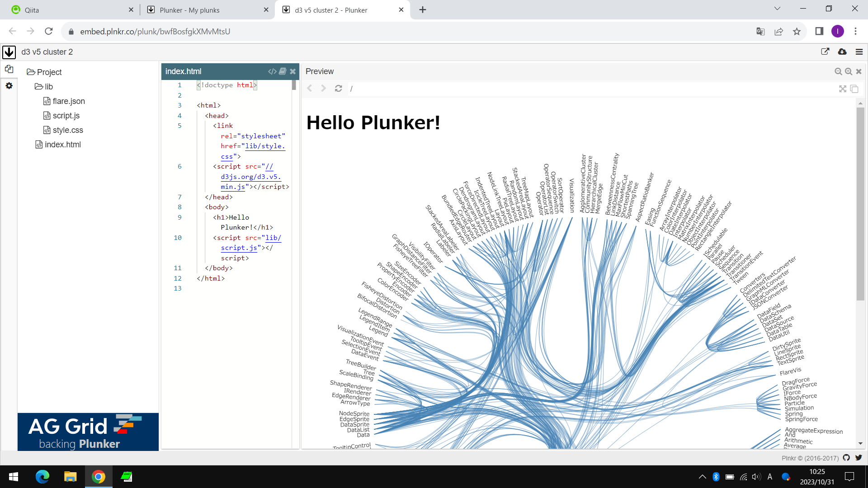Open flare.json file

68,101
